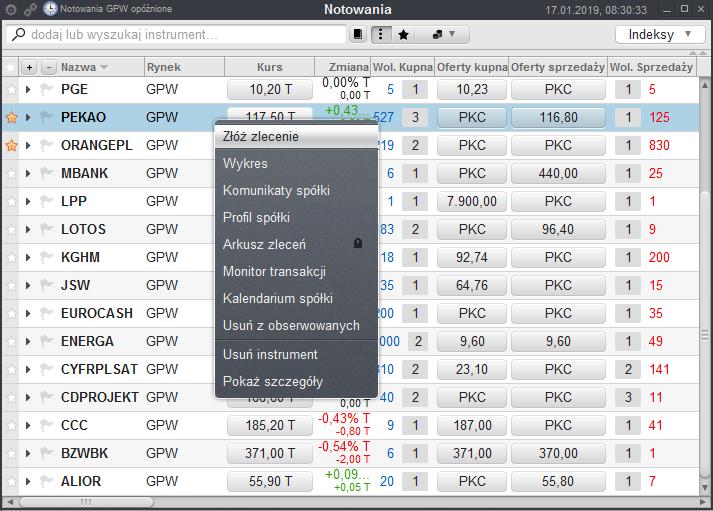Viewport: 713px width, 511px height.
Task: Click the lock icon beside Arkusz zleceń
Action: point(358,243)
